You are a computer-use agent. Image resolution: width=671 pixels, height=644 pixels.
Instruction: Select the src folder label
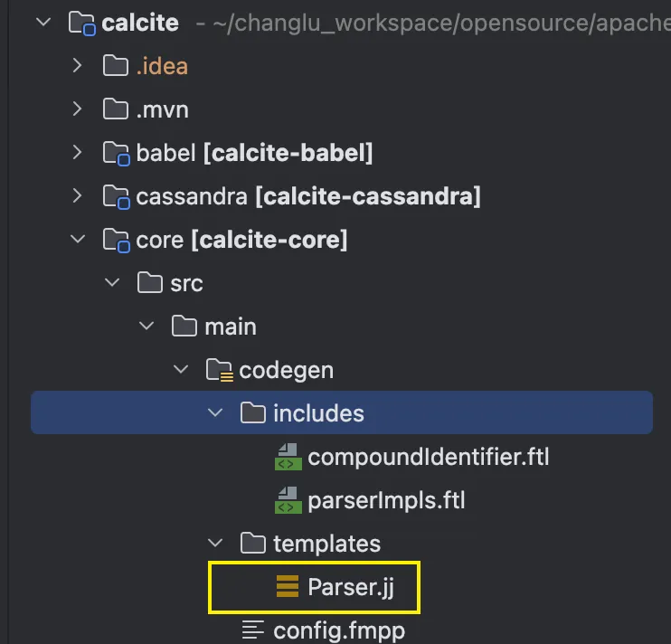coord(186,283)
